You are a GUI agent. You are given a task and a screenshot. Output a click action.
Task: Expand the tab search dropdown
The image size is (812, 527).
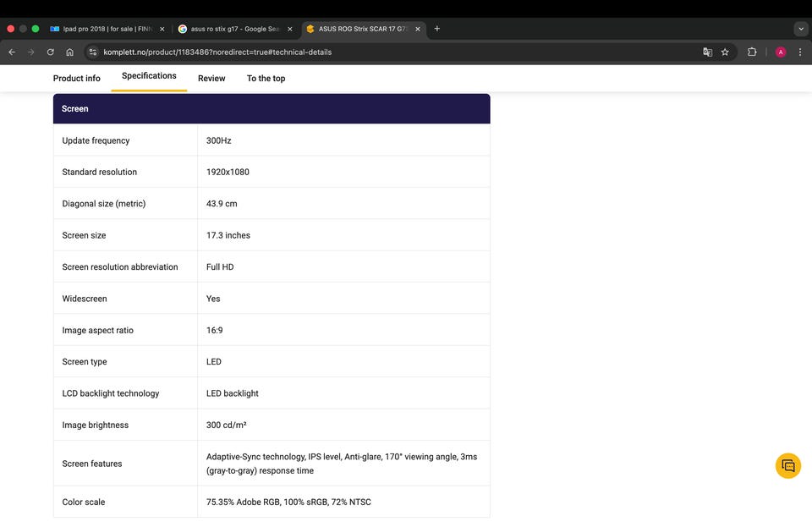[x=801, y=29]
